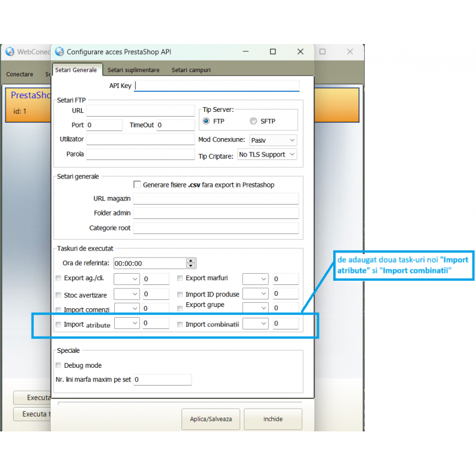Click into the API Key field
Viewport: 476px width, 476px height.
pos(217,86)
